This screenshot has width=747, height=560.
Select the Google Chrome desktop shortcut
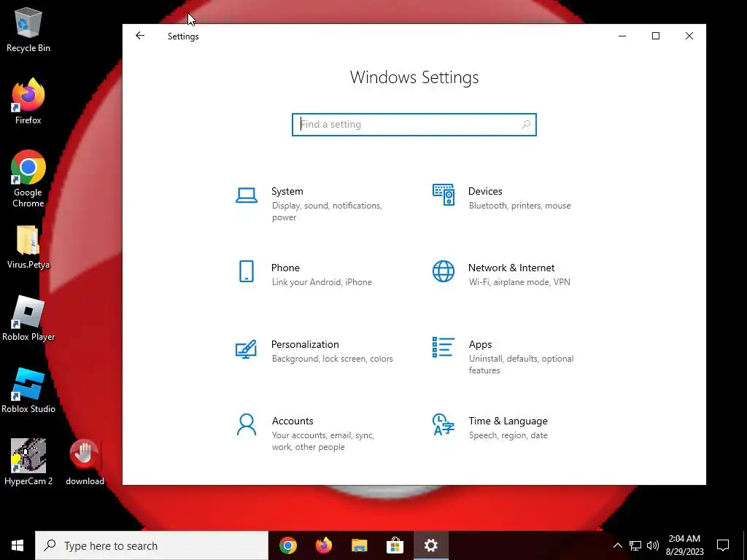tap(28, 179)
